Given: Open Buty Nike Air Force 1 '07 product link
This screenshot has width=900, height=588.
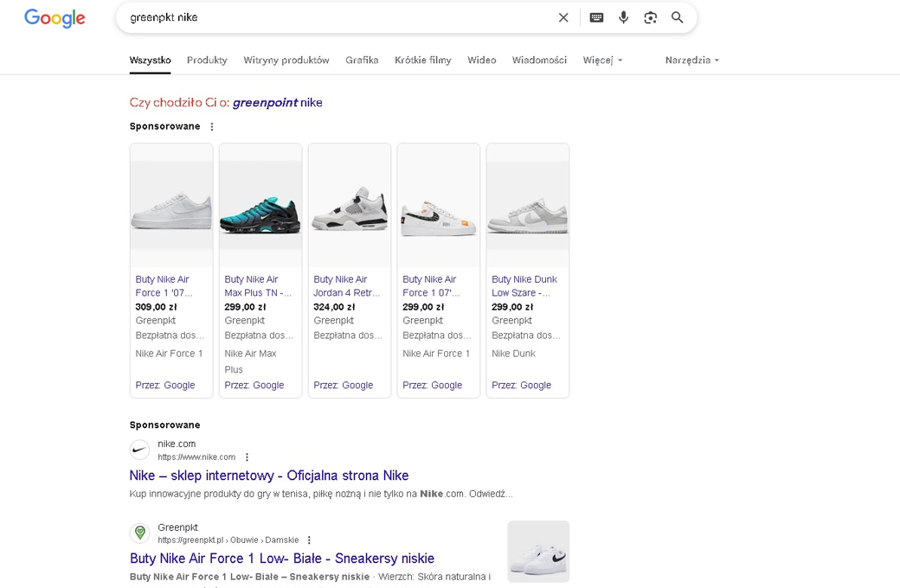Looking at the screenshot, I should 164,285.
